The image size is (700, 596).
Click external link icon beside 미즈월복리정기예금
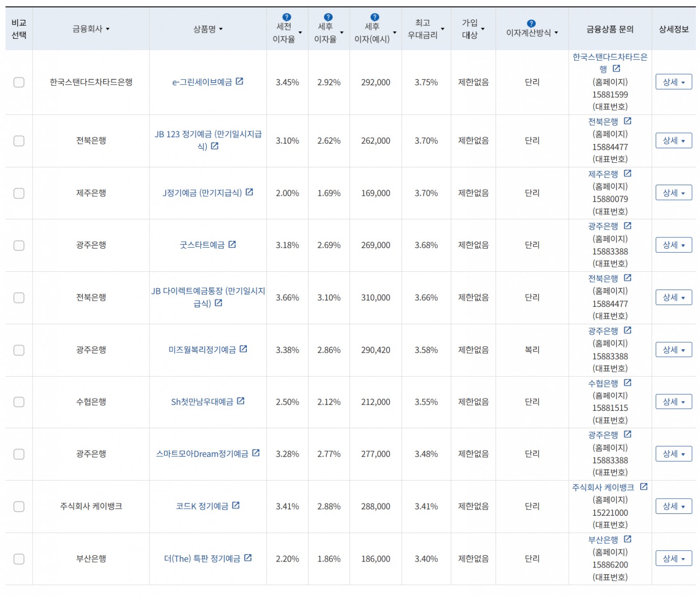[x=243, y=349]
